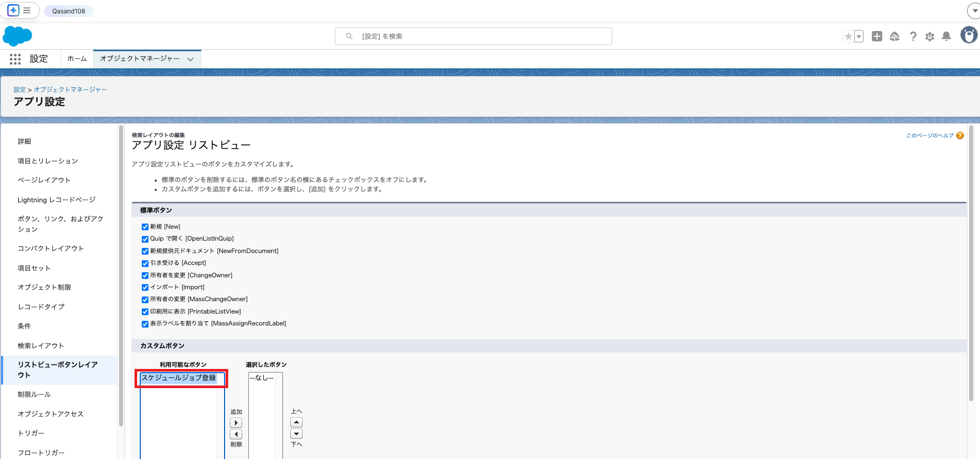Viewport: 980px width, 459px height.
Task: Click the 設定 breadcrumb link
Action: (x=20, y=90)
